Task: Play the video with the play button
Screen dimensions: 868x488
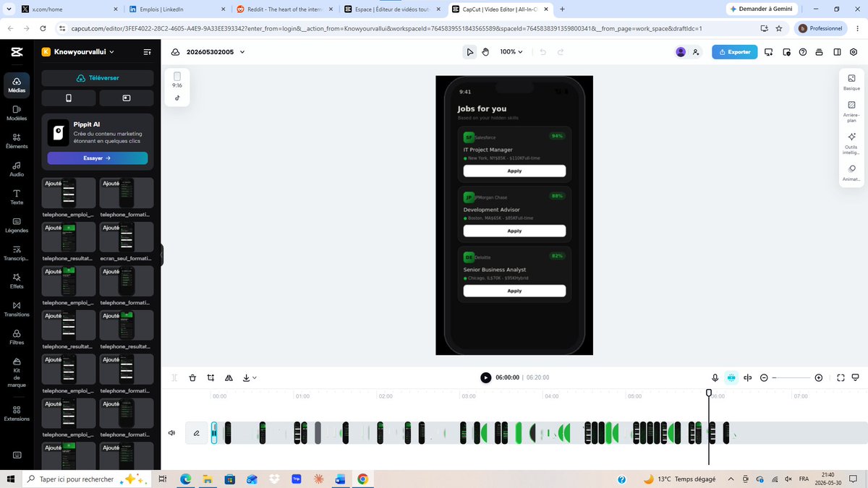Action: pos(485,377)
